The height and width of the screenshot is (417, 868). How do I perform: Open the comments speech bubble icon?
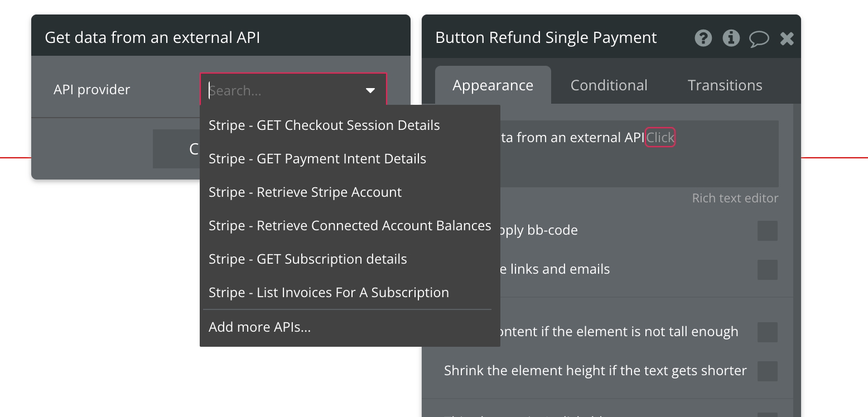[x=759, y=38]
